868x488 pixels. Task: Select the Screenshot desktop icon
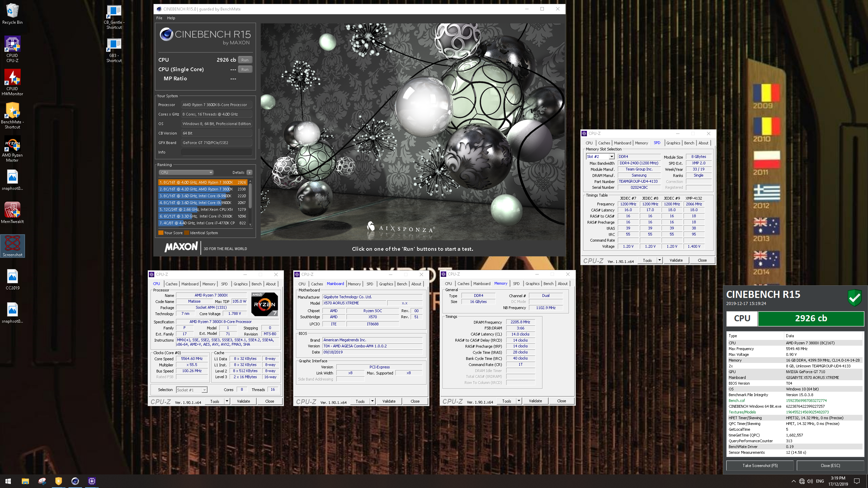pyautogui.click(x=13, y=246)
